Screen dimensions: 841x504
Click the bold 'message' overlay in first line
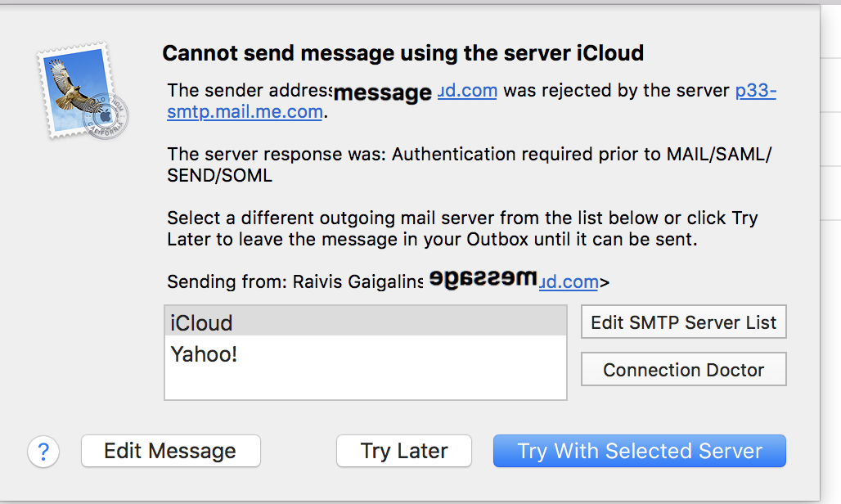[382, 93]
